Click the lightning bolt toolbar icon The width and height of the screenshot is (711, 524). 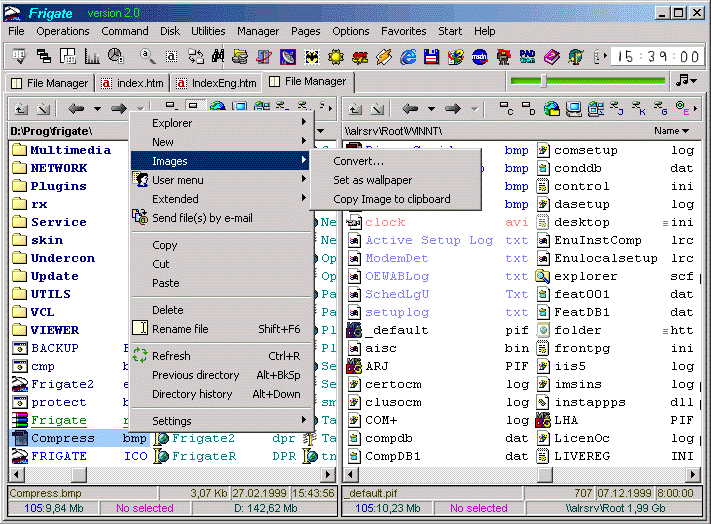pos(384,57)
